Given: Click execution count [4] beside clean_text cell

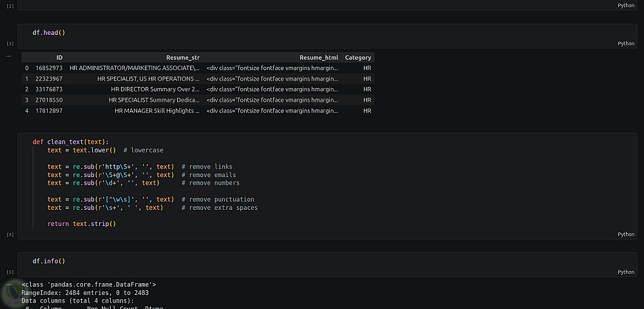Looking at the screenshot, I should (x=10, y=235).
